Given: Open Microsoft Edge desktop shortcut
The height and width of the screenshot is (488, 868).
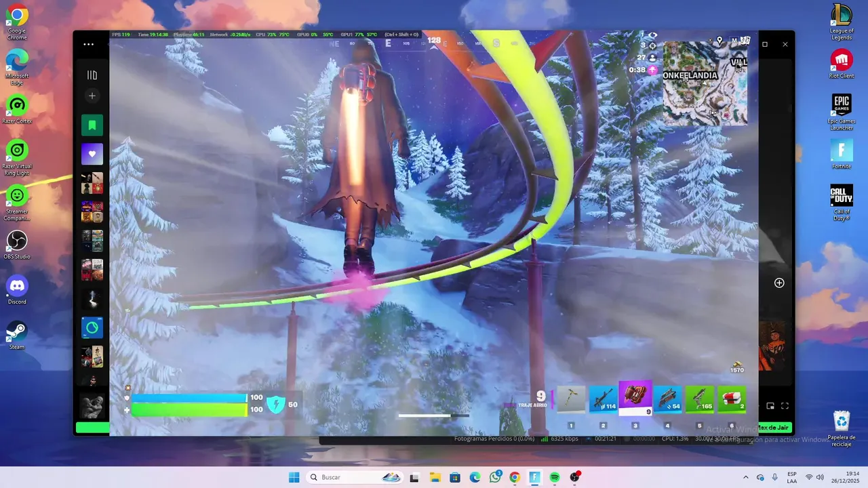Looking at the screenshot, I should pyautogui.click(x=17, y=66).
